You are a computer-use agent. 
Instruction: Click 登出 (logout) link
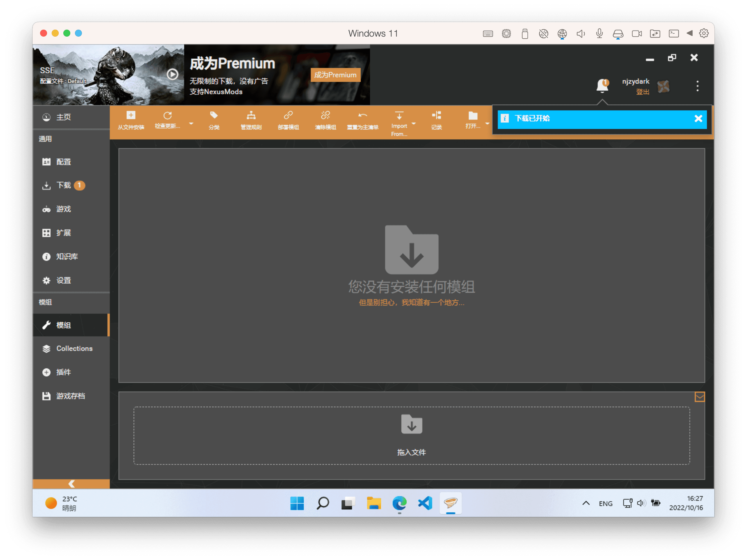[642, 92]
